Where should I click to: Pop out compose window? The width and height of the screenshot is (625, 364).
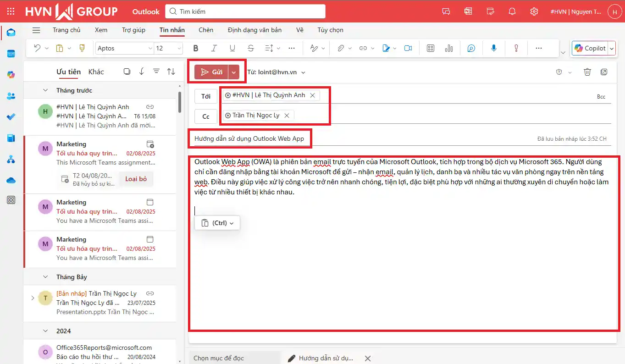pyautogui.click(x=604, y=72)
